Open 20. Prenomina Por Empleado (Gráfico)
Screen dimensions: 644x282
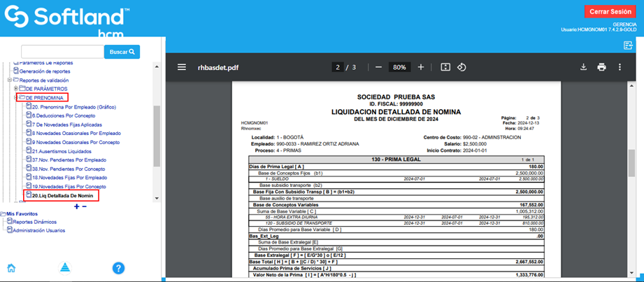(74, 107)
